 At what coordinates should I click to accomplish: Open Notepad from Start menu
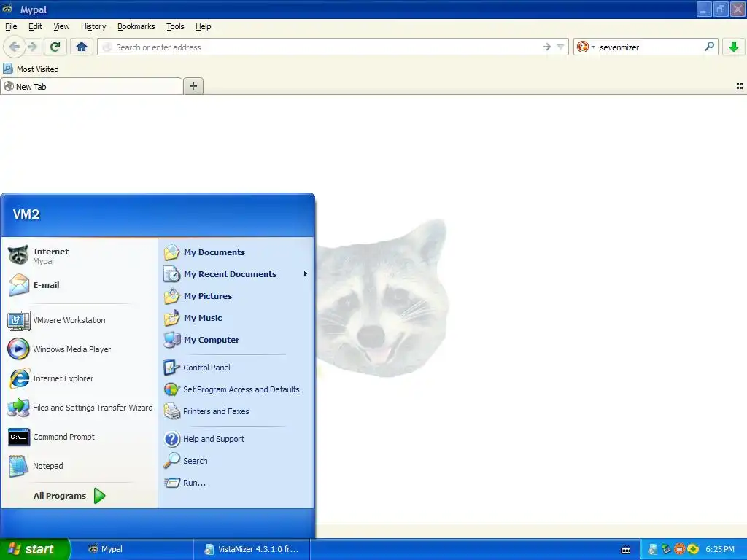80,466
